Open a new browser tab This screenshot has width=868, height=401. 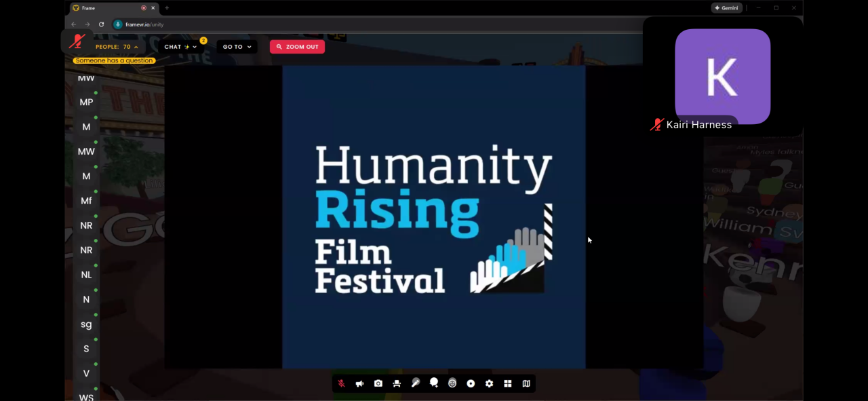point(167,8)
